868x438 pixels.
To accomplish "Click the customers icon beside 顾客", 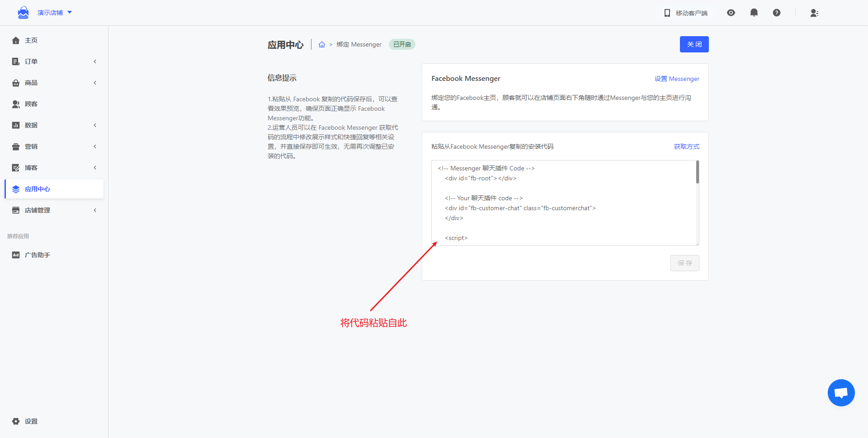I will tap(16, 104).
